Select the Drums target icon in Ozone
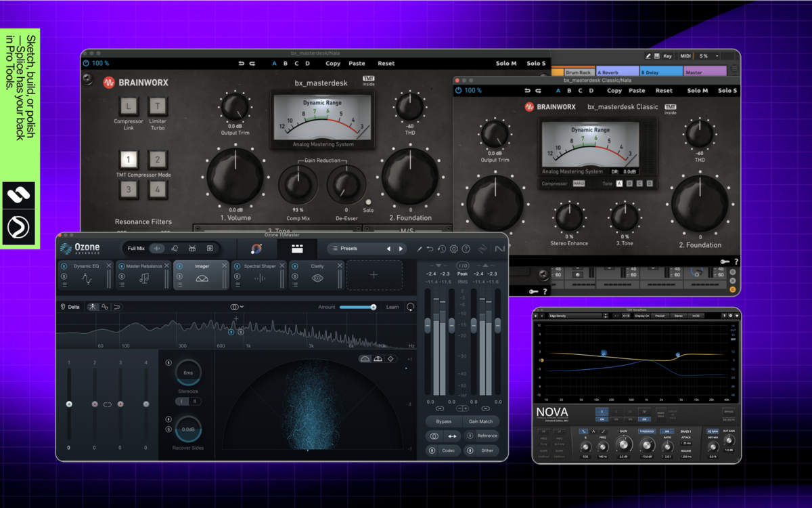The height and width of the screenshot is (508, 812). (x=192, y=248)
